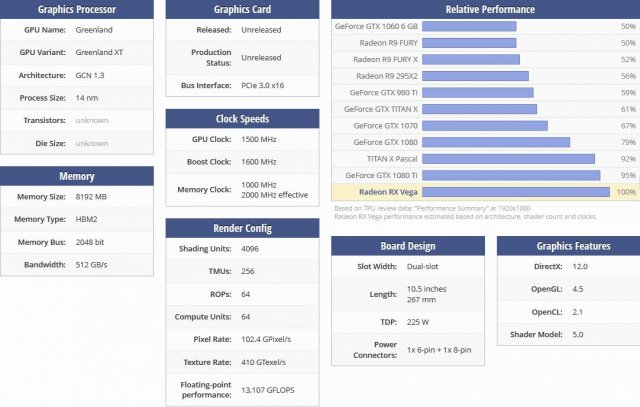
Task: Select the 'PCIe 3.0 x16' bus interface value
Action: pos(262,85)
